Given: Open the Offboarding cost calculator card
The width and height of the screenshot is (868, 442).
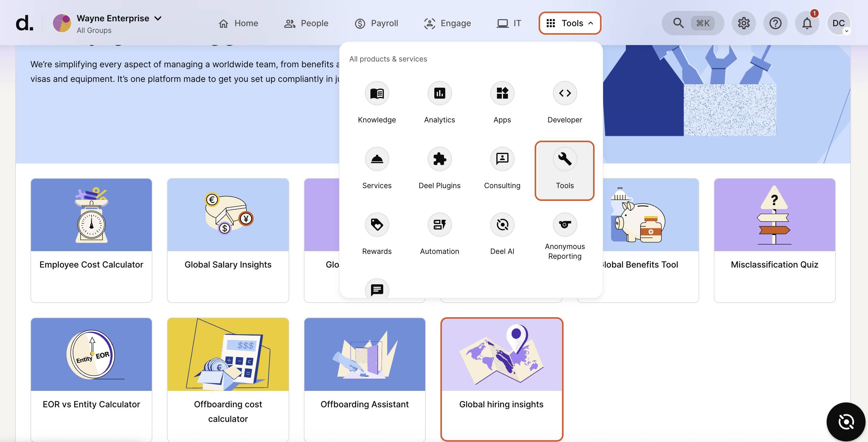Looking at the screenshot, I should [228, 380].
